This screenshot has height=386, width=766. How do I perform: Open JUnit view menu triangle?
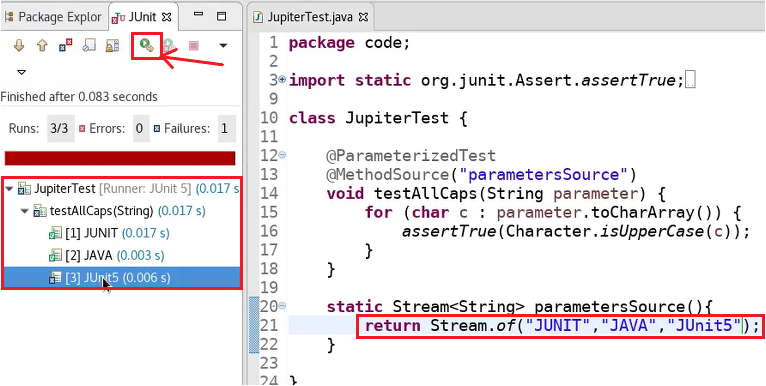pos(21,72)
